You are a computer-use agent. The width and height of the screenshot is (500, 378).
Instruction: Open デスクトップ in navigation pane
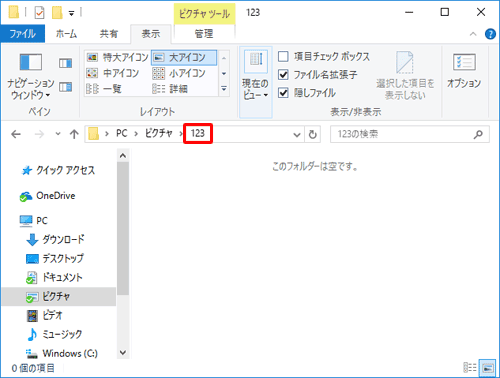click(55, 258)
